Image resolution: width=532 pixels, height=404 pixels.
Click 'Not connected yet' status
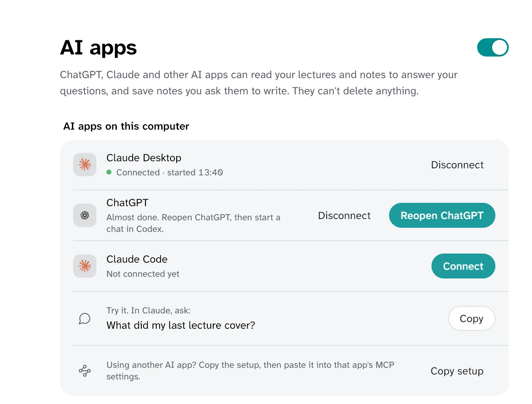pos(143,274)
